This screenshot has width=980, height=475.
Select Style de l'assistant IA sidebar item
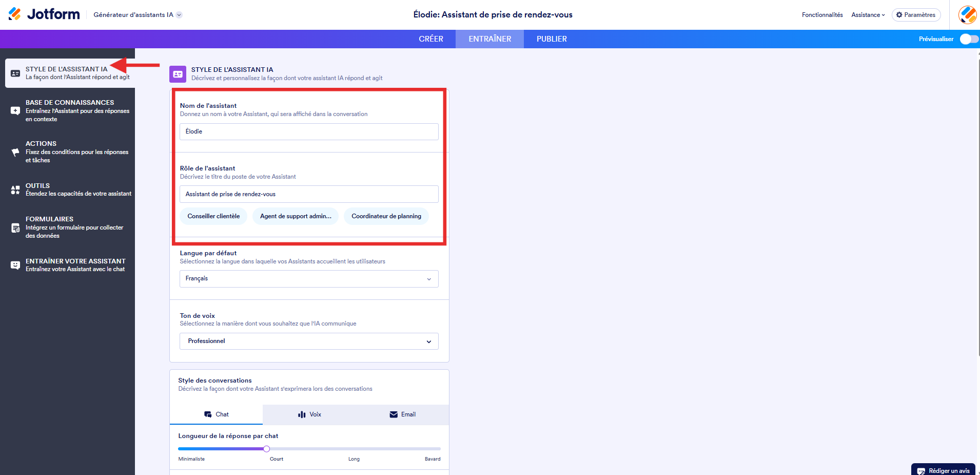click(x=70, y=73)
